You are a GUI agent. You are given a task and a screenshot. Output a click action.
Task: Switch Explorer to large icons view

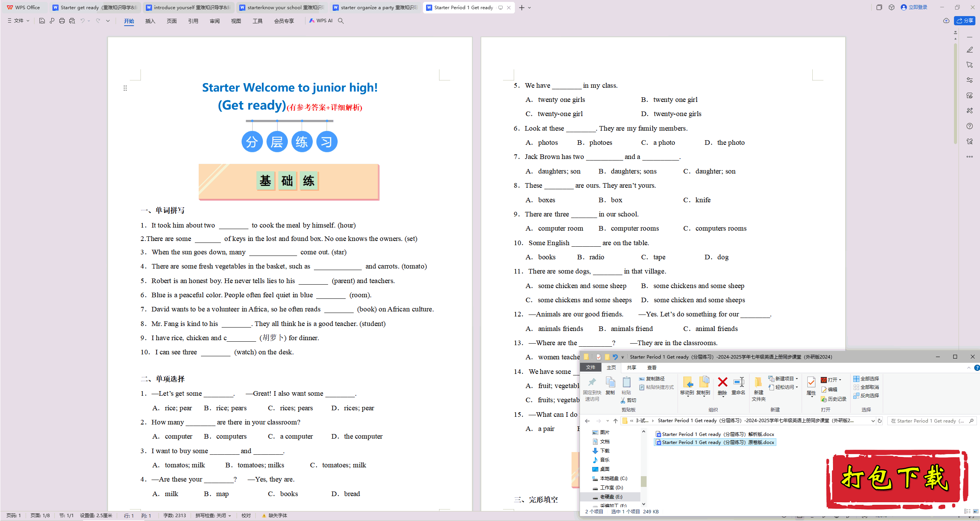click(976, 511)
